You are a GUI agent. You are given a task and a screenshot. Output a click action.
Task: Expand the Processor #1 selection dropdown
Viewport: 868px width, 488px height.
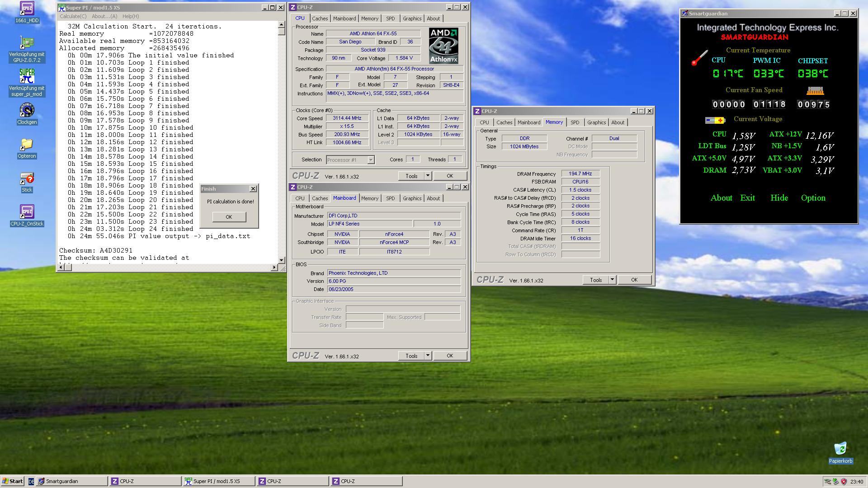(x=371, y=160)
